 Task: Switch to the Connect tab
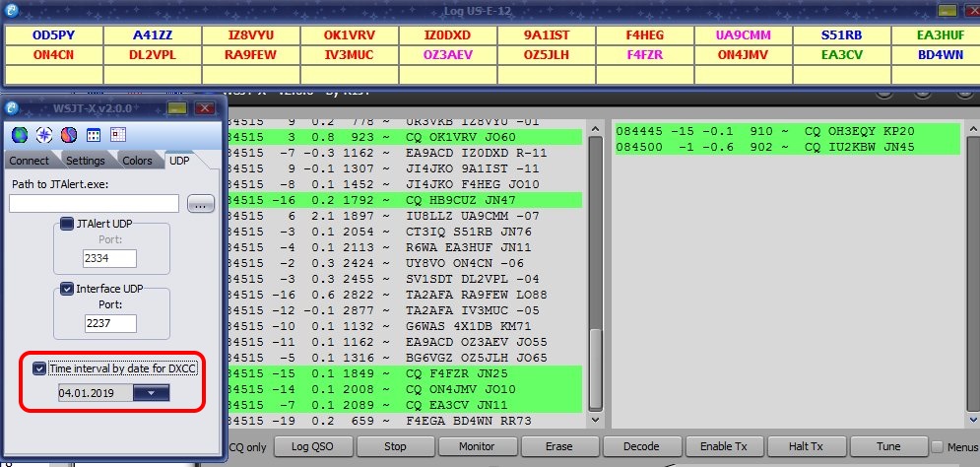30,161
